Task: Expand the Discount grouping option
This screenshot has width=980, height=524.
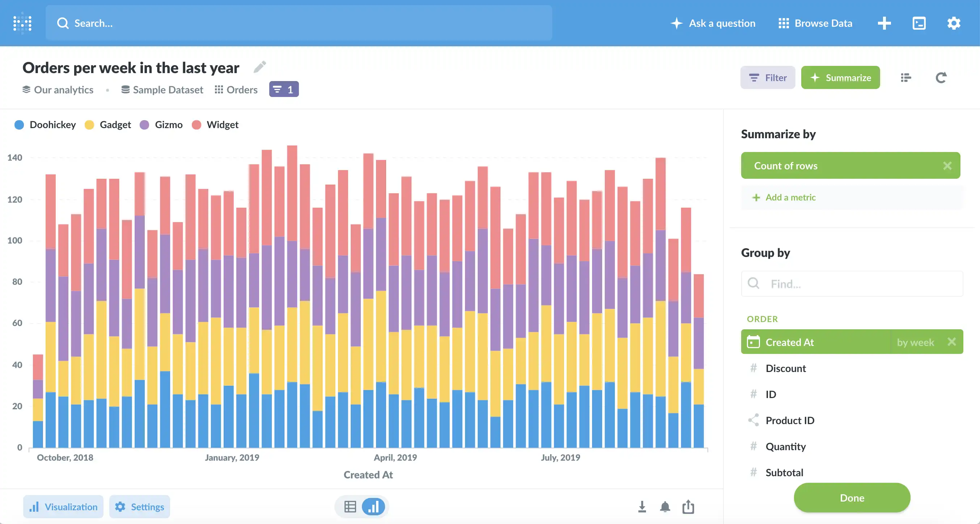Action: 786,368
